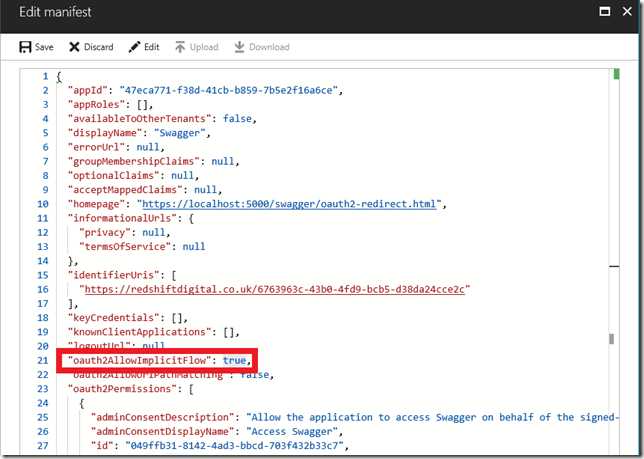Viewport: 644px width, 459px height.
Task: Click the "termsOfService" key
Action: click(125, 247)
